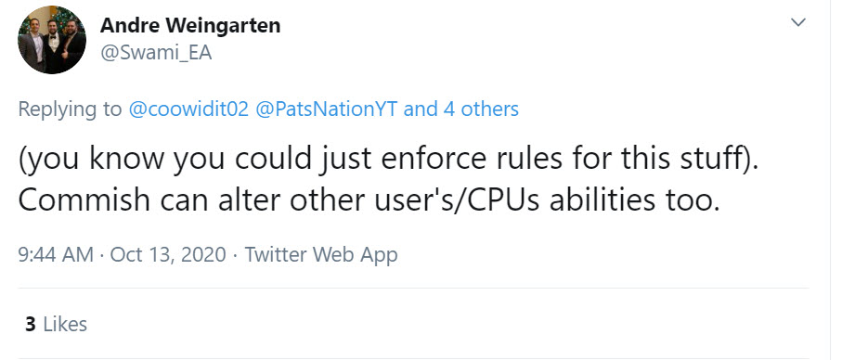Screen dimensions: 868x360
Task: Click the line starting with 'Commish can alter'
Action: 369,200
